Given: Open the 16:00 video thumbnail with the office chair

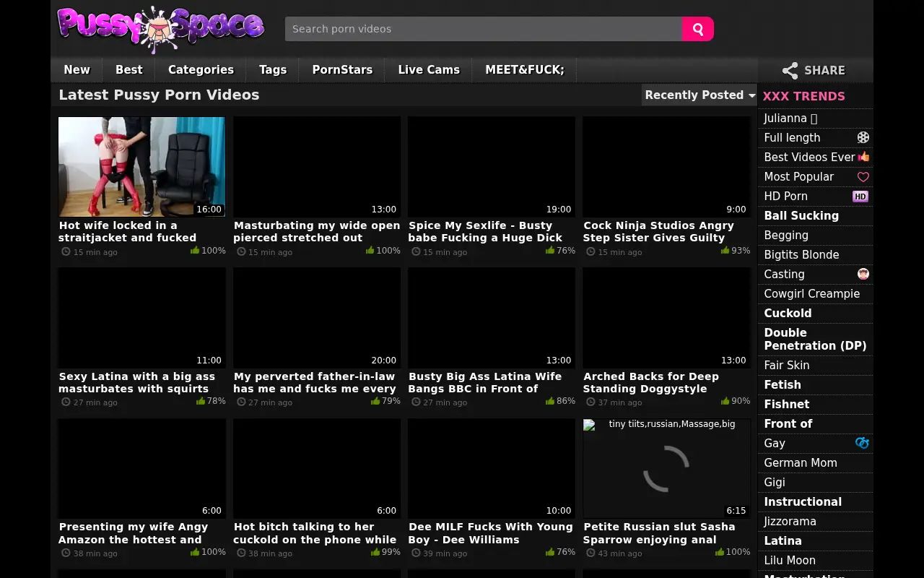Looking at the screenshot, I should pos(141,167).
